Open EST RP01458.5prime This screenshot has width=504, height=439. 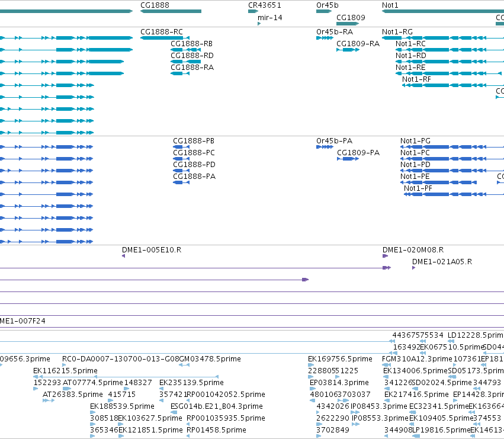point(216,430)
